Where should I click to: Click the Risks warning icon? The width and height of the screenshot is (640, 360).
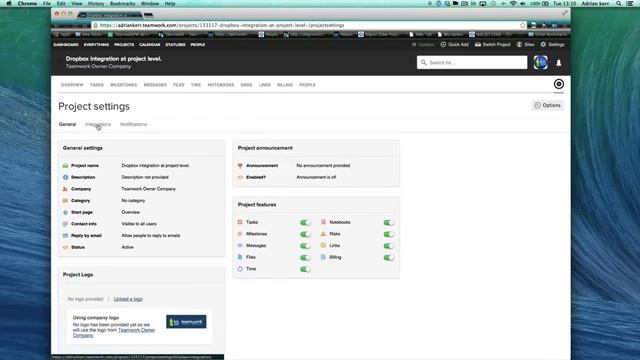[323, 234]
